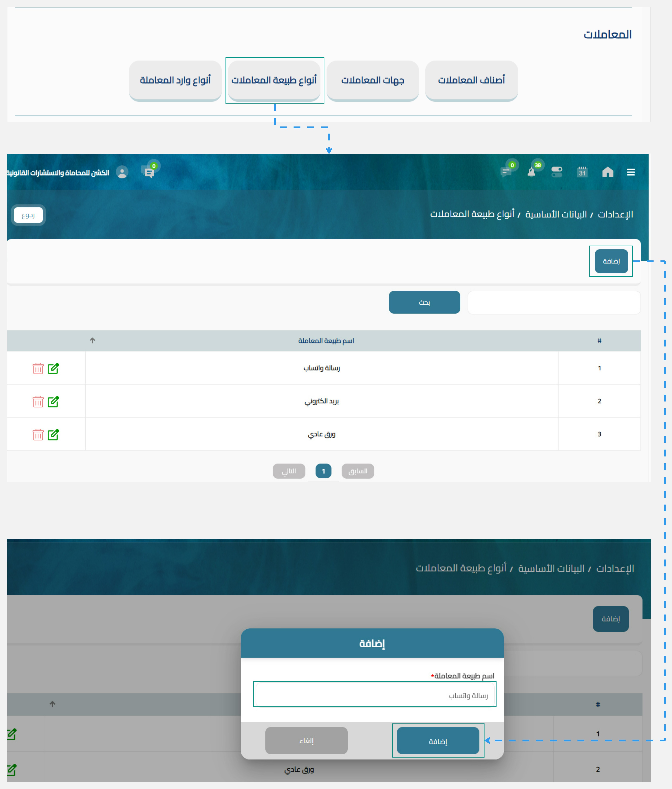Click the رجوع back button

[x=28, y=215]
